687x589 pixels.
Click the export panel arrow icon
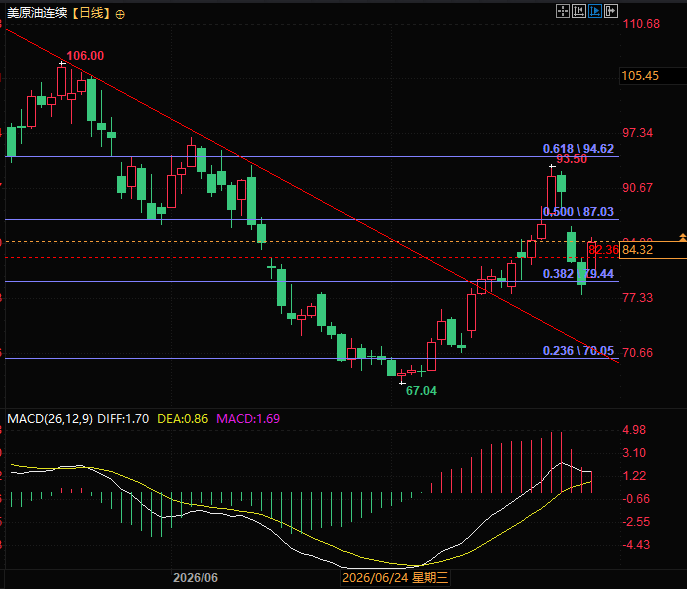[x=611, y=11]
